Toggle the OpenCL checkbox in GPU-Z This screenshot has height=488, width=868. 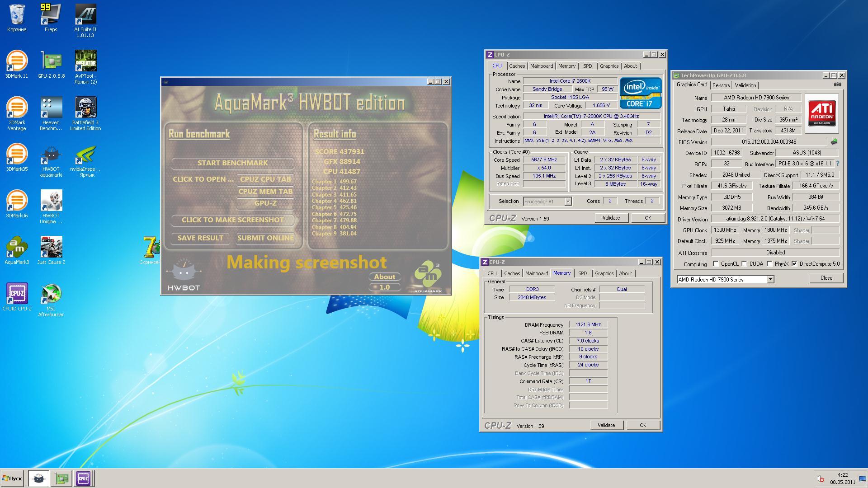[716, 264]
